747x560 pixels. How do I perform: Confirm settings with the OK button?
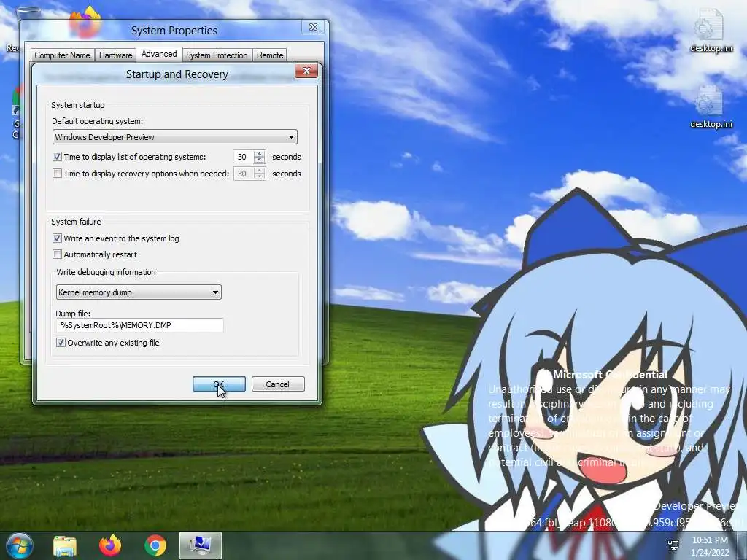(x=219, y=384)
